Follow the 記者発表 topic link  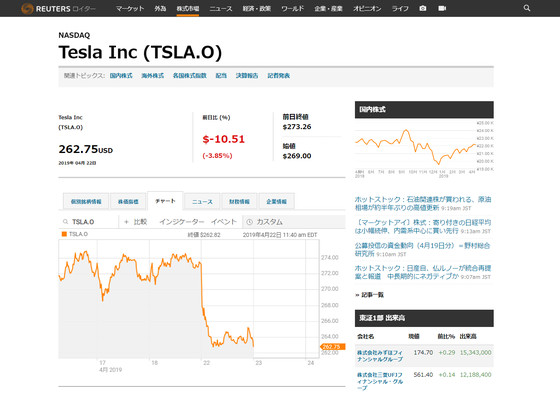pos(279,76)
